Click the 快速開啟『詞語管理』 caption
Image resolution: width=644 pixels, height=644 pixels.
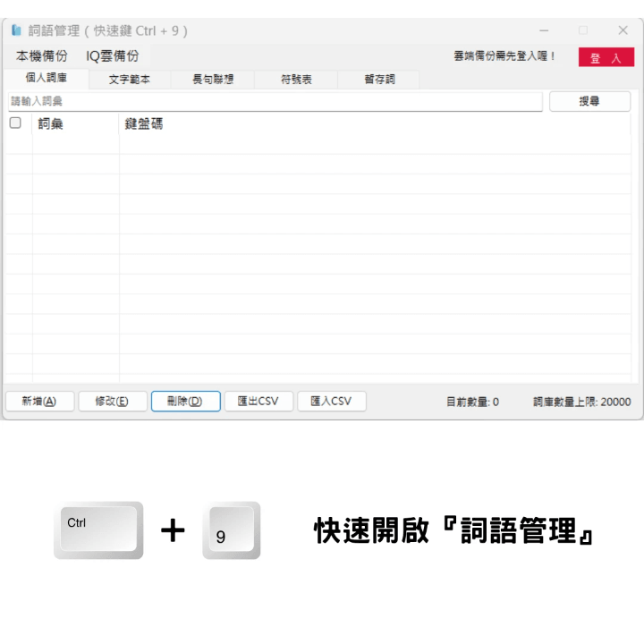click(453, 530)
